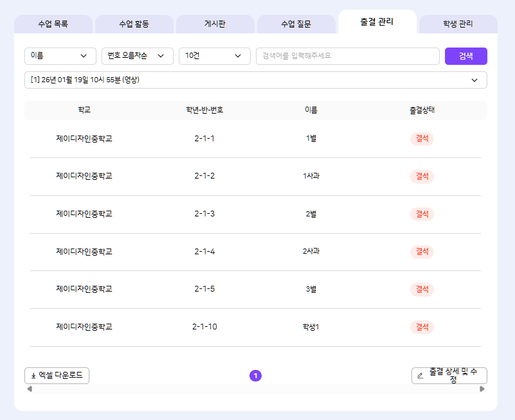The width and height of the screenshot is (515, 420).
Task: Click the 출결상태 column header
Action: 422,110
